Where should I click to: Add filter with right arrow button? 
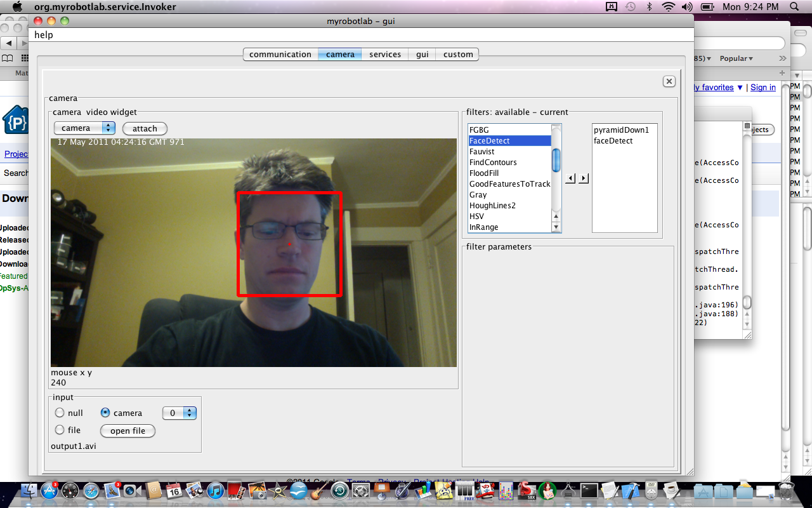(584, 178)
